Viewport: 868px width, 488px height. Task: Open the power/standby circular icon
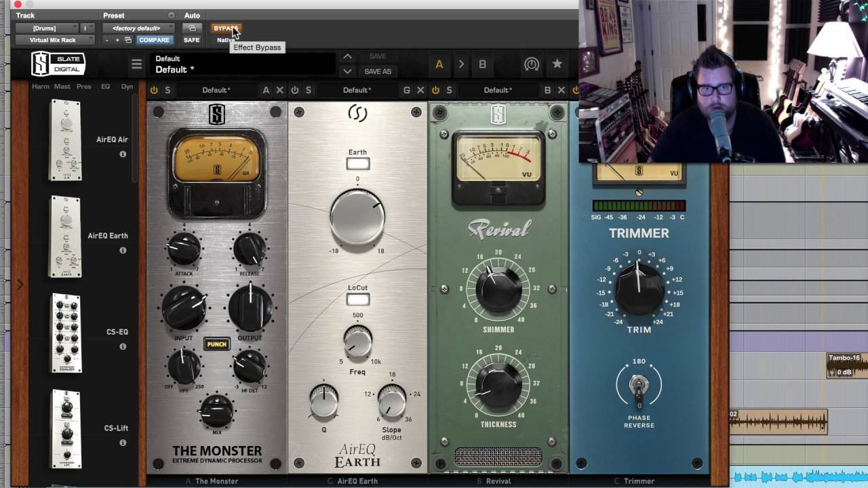tap(532, 64)
